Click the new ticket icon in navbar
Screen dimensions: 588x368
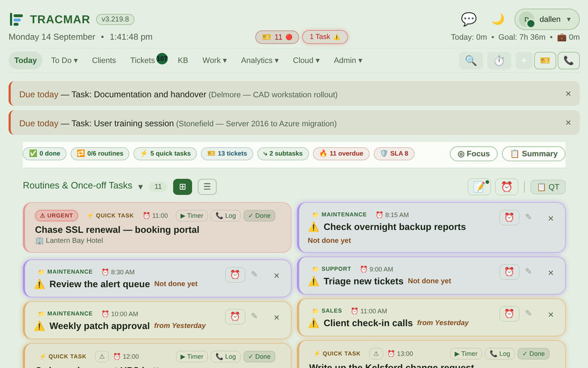click(545, 61)
